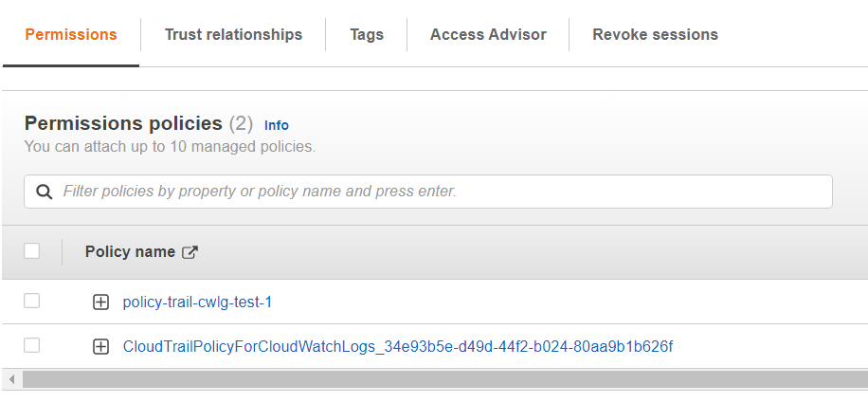Select the Permissions tab
868x403 pixels.
point(71,34)
